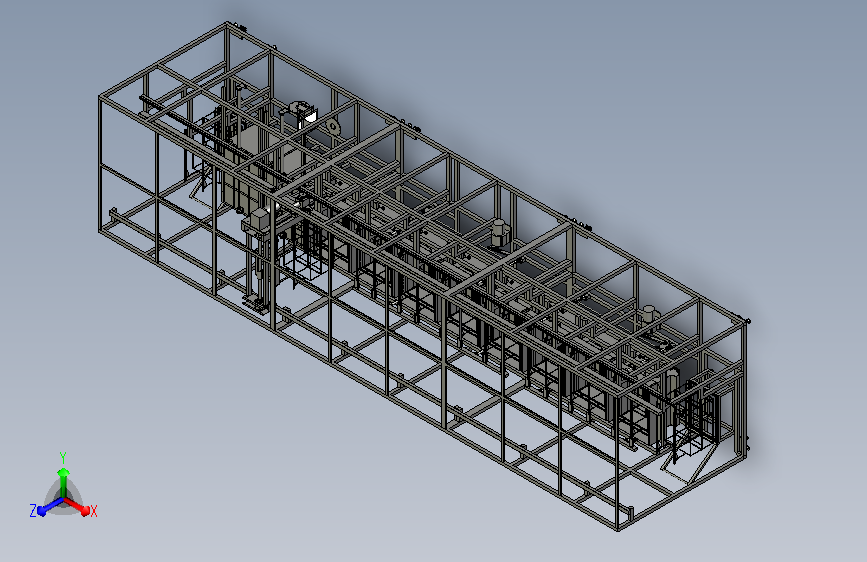Select the round disc near the tall tank

click(333, 127)
